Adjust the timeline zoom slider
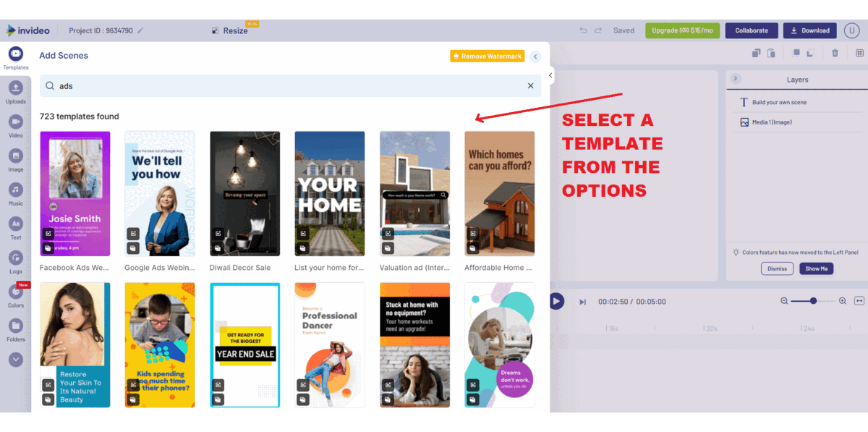Screen dimensions: 868x432 pyautogui.click(x=813, y=301)
